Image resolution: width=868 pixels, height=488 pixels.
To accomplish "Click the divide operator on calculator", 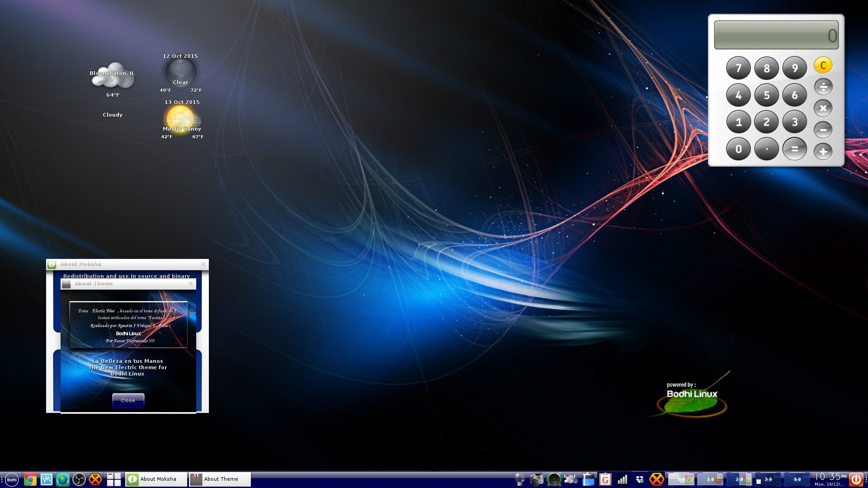I will coord(823,87).
